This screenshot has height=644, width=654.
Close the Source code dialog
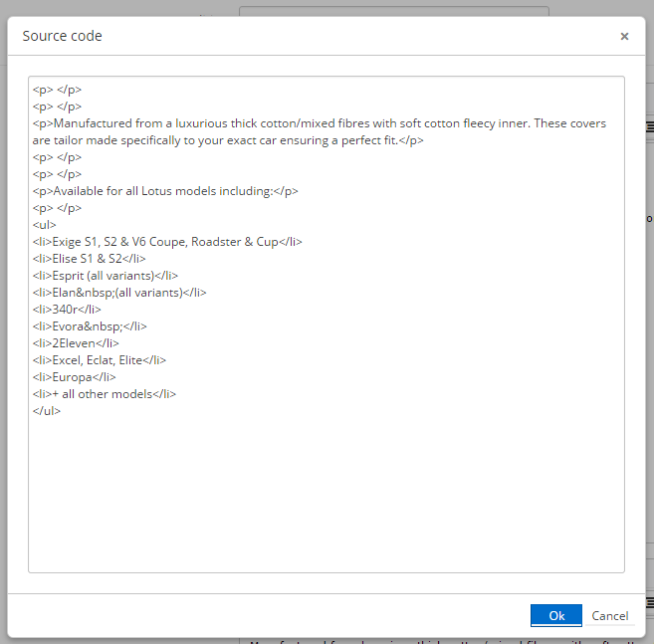click(x=624, y=37)
